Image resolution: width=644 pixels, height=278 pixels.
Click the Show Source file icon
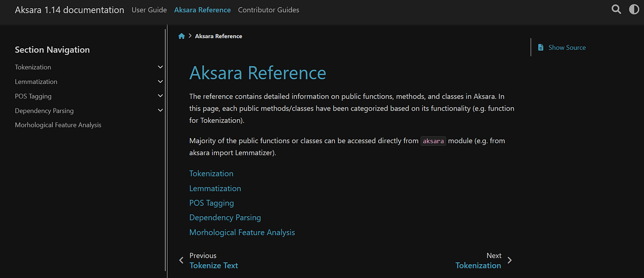540,47
